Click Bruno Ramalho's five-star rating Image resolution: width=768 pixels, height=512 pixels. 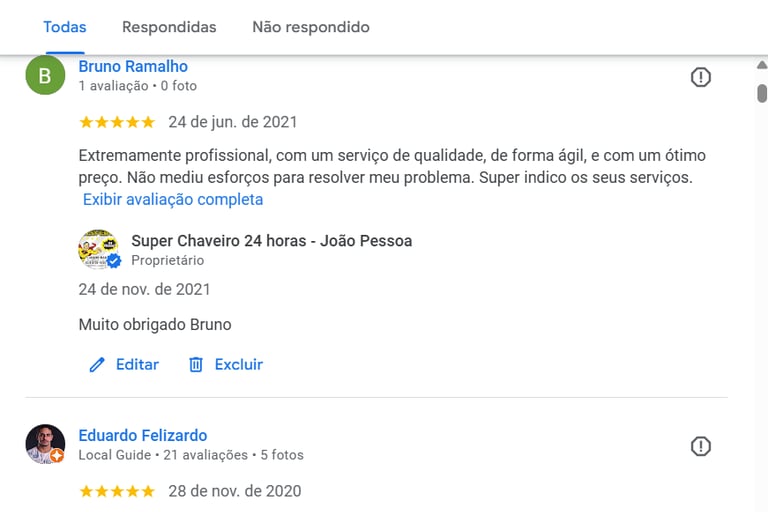(117, 122)
